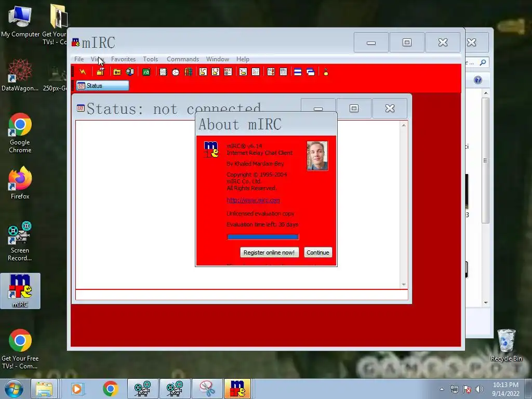
Task: Open the Tools menu
Action: (150, 59)
